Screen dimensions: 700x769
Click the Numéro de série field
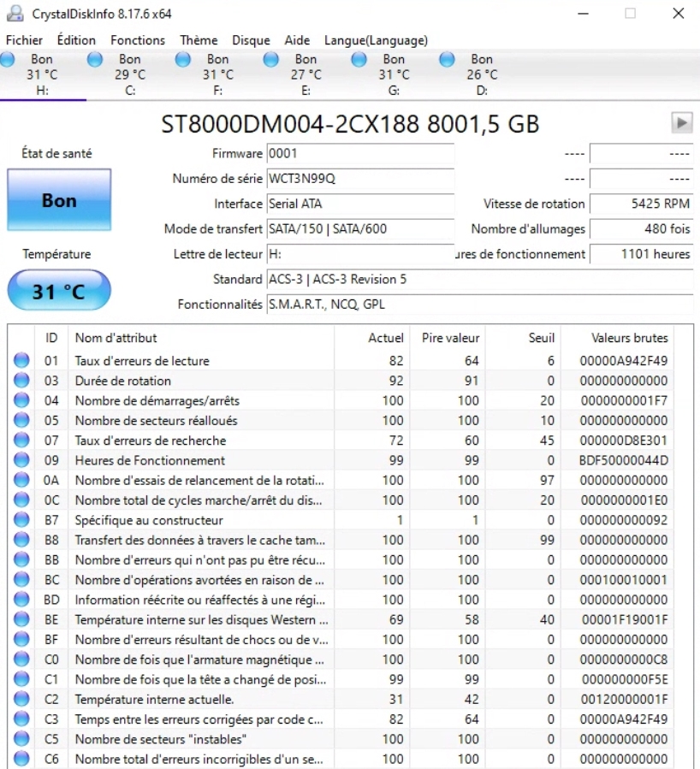point(360,179)
